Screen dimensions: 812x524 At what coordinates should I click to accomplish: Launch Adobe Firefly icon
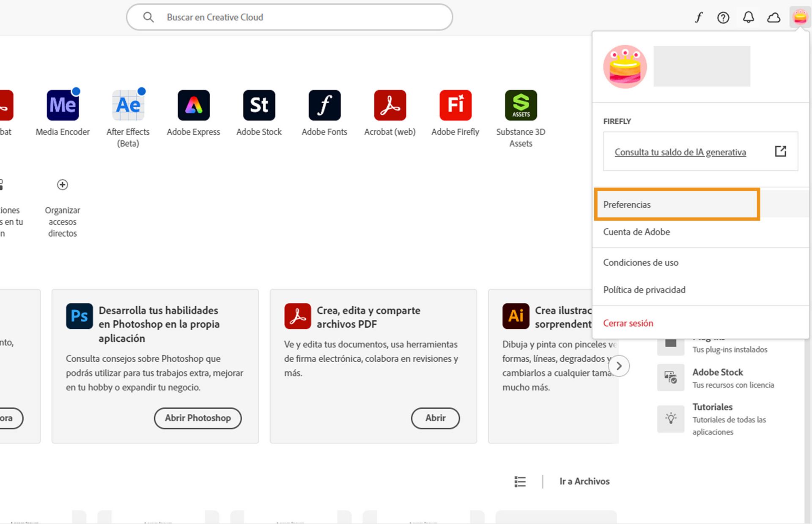pyautogui.click(x=455, y=105)
